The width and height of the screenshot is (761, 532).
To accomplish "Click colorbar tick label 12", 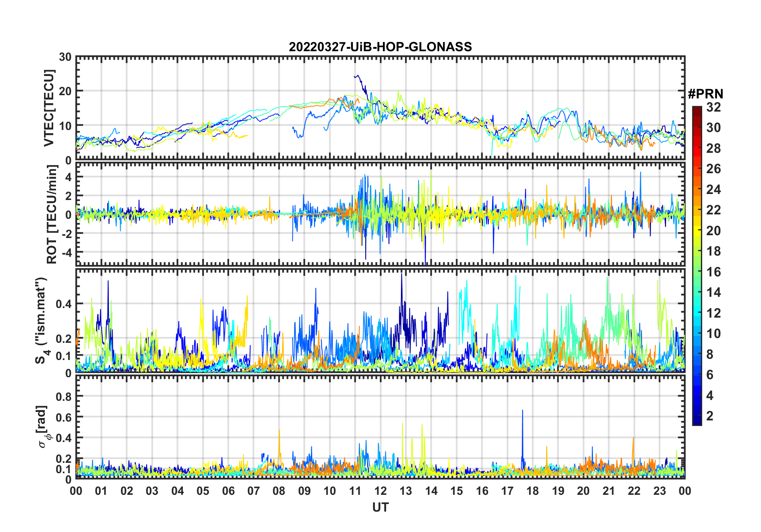I will coord(713,313).
